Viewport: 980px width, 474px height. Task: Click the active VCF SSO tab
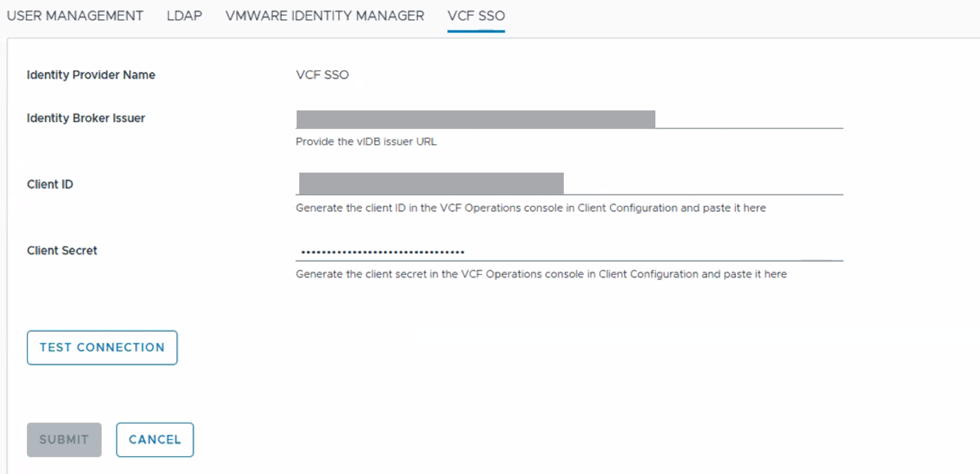point(476,16)
